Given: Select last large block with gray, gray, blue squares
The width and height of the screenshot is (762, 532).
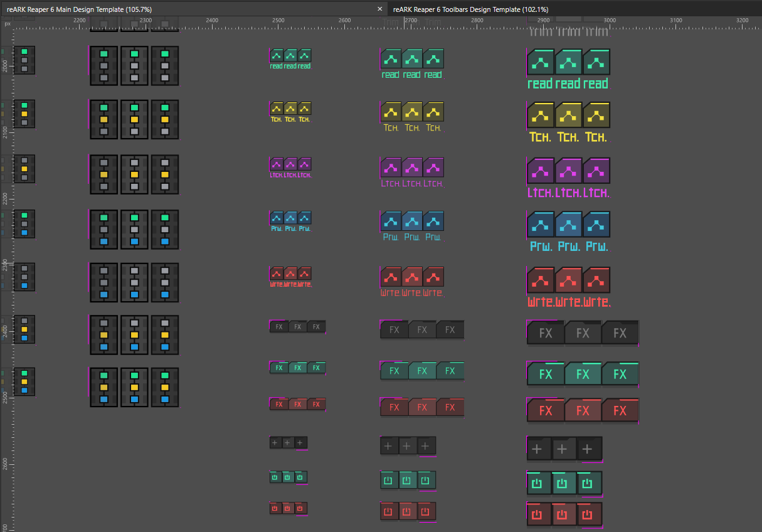Looking at the screenshot, I should 164,282.
